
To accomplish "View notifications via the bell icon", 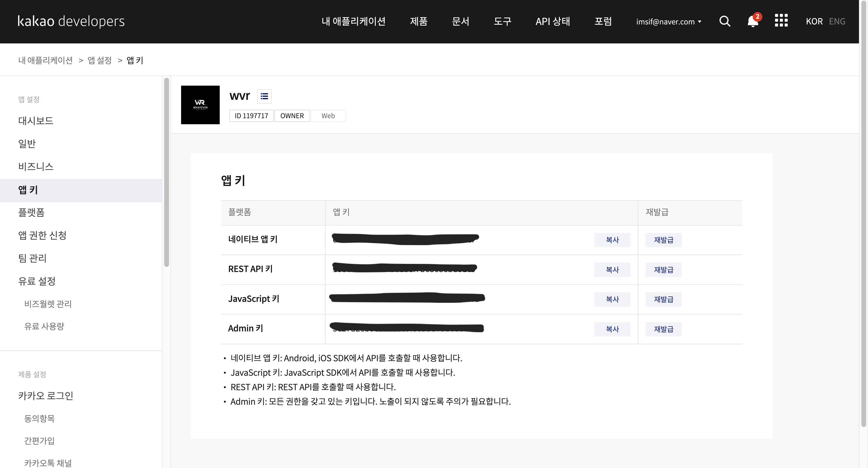I will tap(752, 21).
